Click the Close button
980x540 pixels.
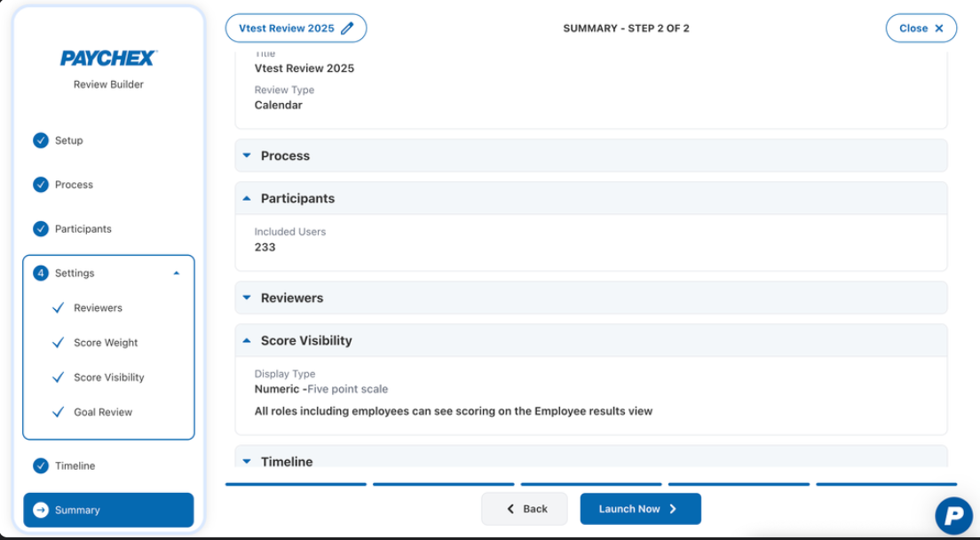pyautogui.click(x=921, y=28)
